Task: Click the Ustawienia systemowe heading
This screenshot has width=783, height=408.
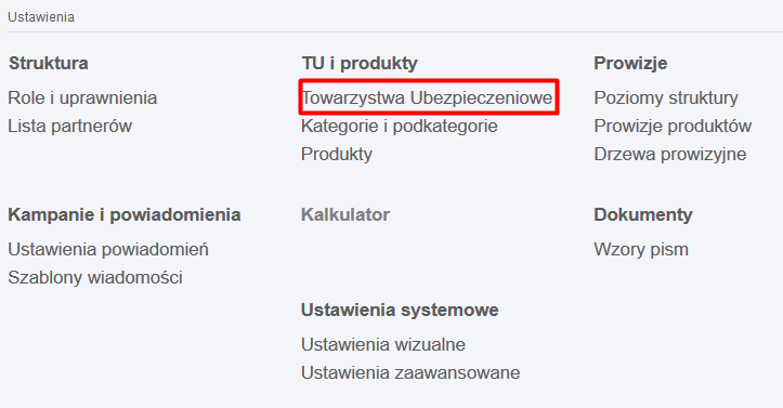Action: (x=399, y=310)
